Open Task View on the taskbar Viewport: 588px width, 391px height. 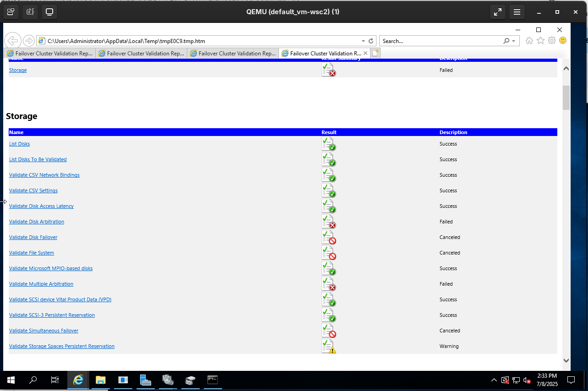(x=55, y=380)
